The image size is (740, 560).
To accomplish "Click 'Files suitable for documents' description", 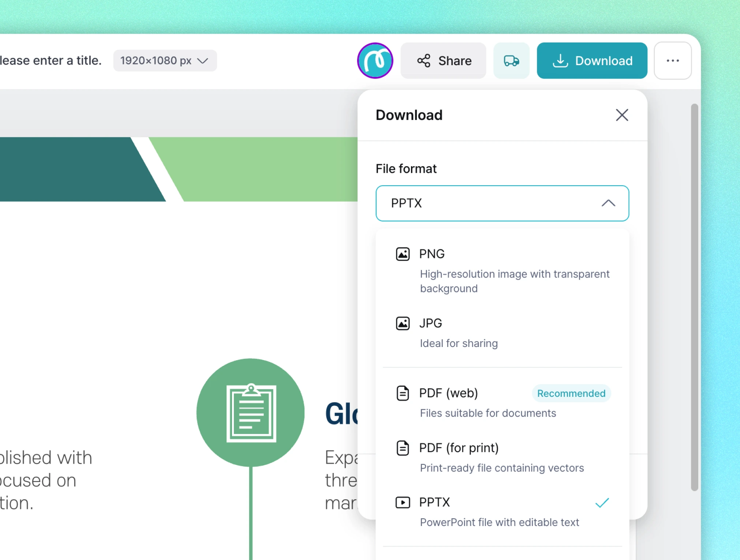I will tap(488, 413).
